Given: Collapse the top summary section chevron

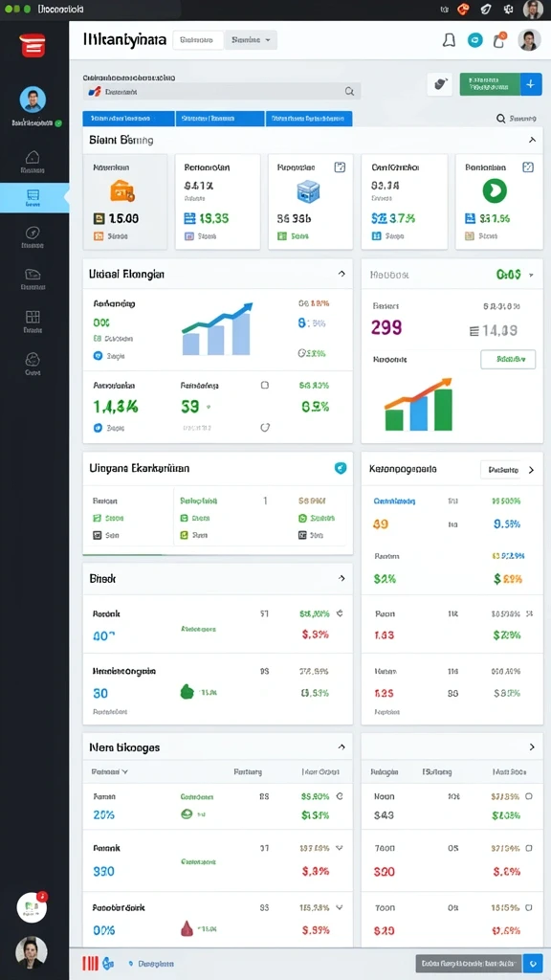Looking at the screenshot, I should click(532, 140).
